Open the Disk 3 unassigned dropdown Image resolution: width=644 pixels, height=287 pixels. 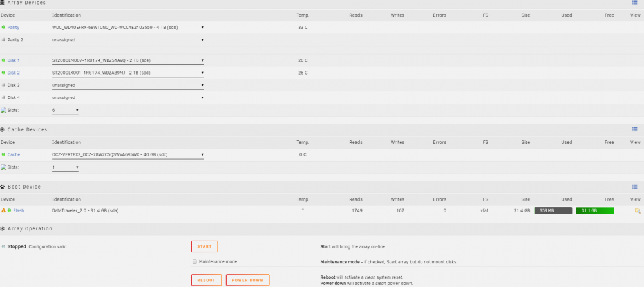tap(128, 85)
